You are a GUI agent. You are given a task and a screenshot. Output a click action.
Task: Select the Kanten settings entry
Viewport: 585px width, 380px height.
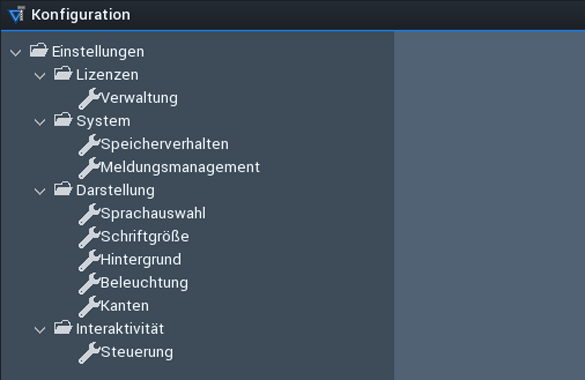point(125,306)
